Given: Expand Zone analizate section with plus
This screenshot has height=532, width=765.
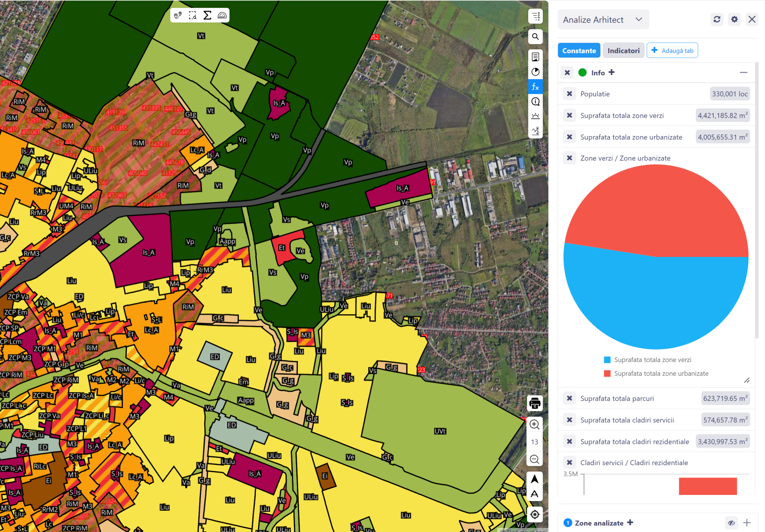Looking at the screenshot, I should click(747, 523).
